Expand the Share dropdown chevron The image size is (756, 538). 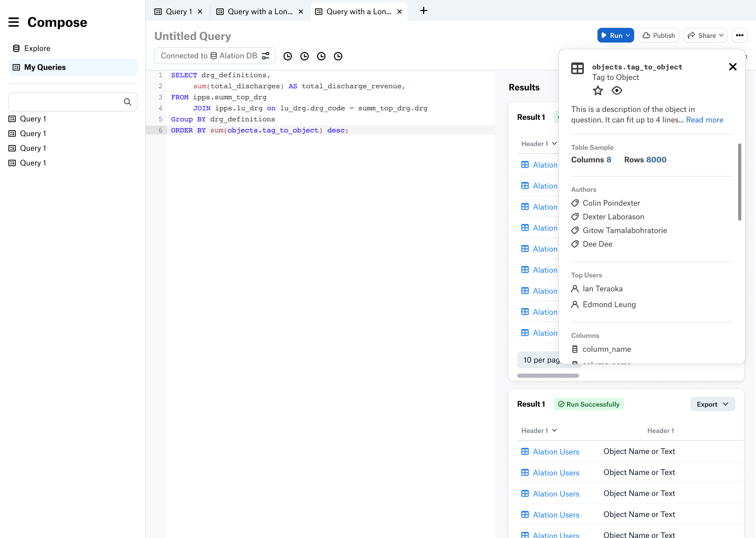coord(721,35)
